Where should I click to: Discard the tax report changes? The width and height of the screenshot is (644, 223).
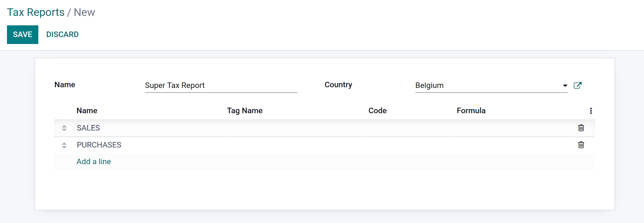click(x=62, y=35)
